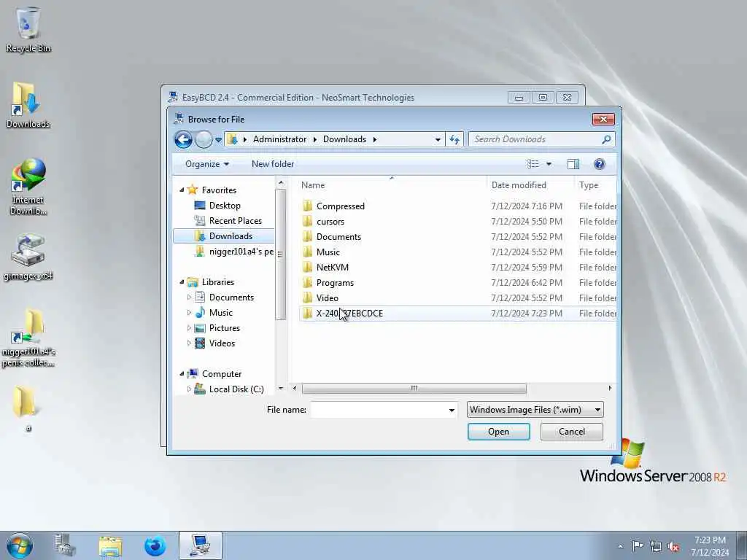The width and height of the screenshot is (747, 560).
Task: Expand the Videos library triangle
Action: click(x=189, y=343)
